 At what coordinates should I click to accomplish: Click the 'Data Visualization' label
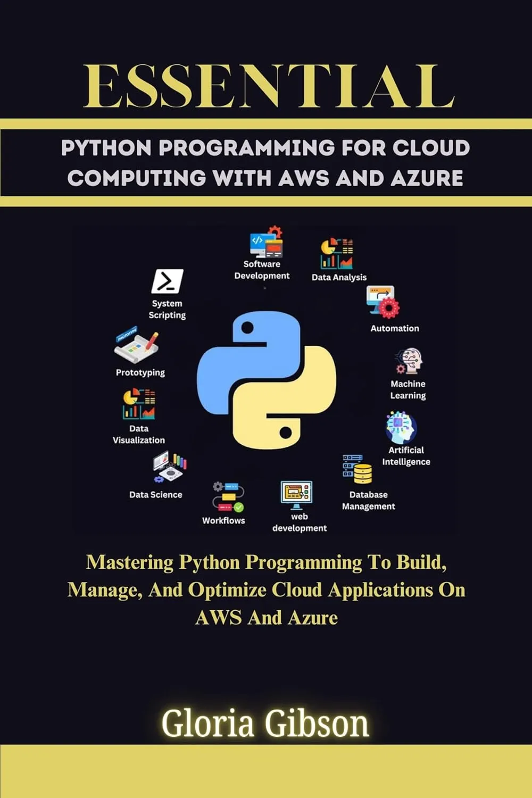(x=139, y=434)
